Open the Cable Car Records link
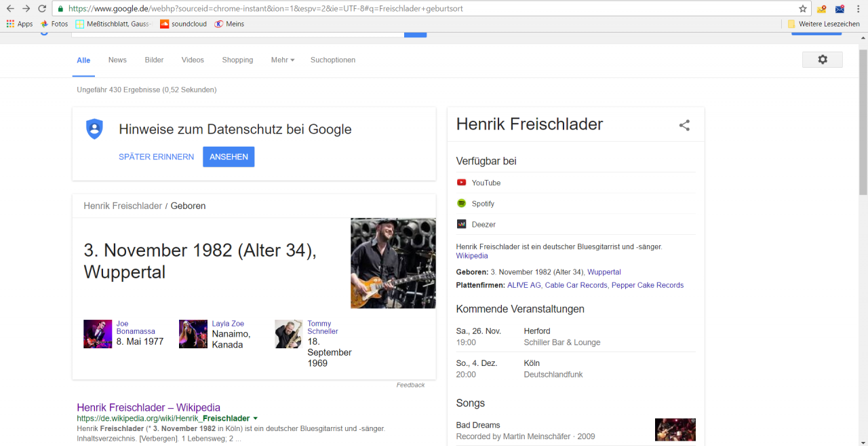The width and height of the screenshot is (868, 446). [576, 285]
